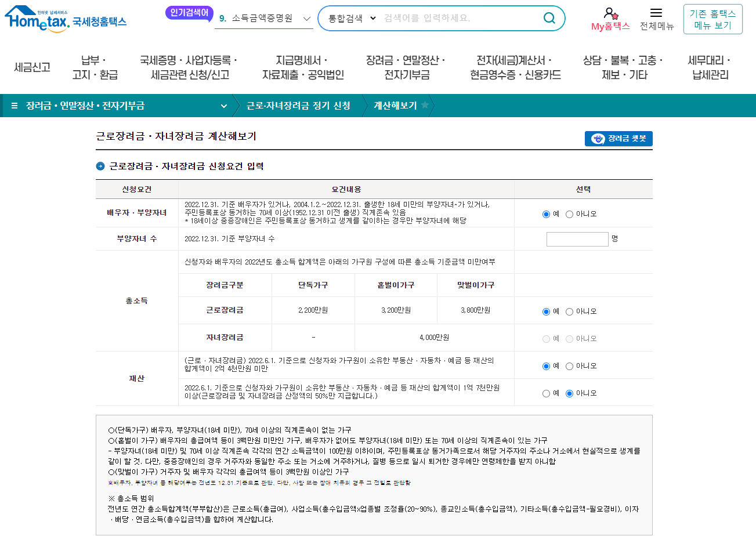756x536 pixels.
Task: Click the 부양자녀 수 input field
Action: (577, 238)
